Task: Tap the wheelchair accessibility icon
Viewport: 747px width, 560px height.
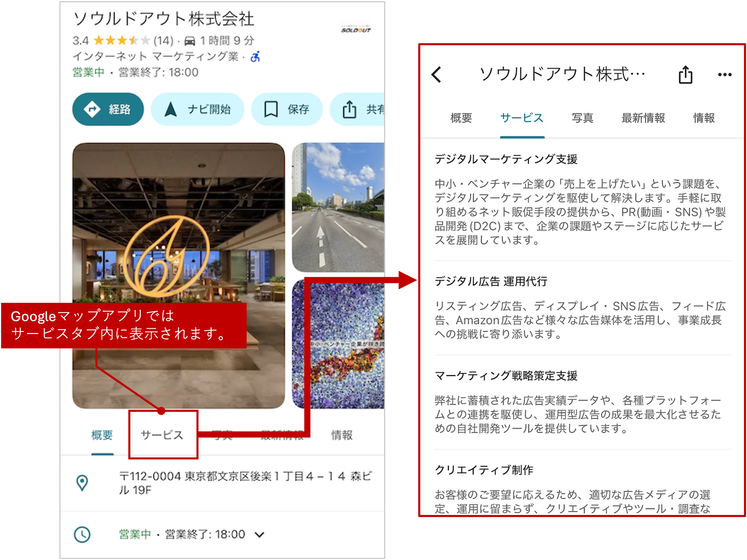Action: 255,56
